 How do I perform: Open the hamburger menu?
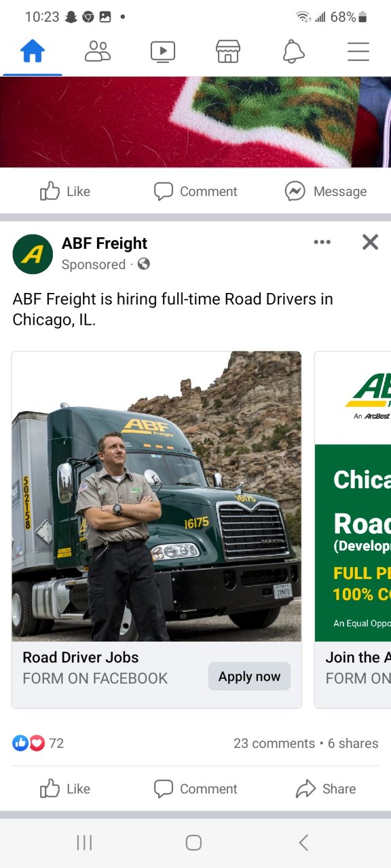(x=358, y=52)
